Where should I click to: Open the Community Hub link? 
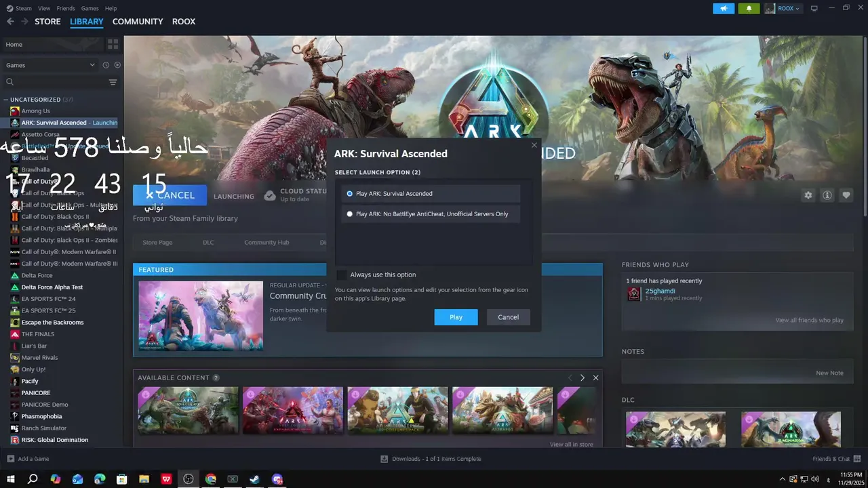tap(267, 242)
